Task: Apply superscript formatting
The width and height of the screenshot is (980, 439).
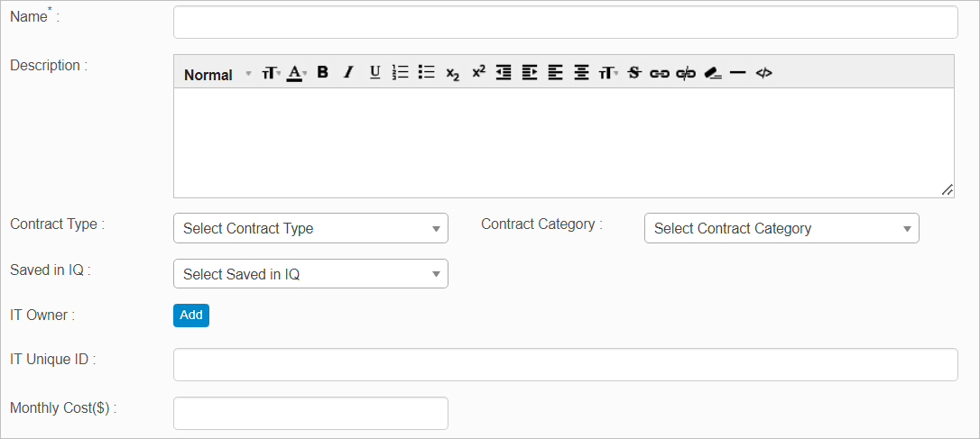Action: pos(478,72)
